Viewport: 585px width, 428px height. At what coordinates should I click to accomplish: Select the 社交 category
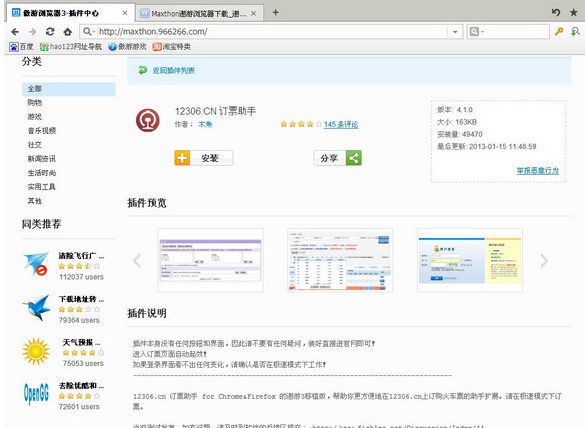(x=35, y=145)
